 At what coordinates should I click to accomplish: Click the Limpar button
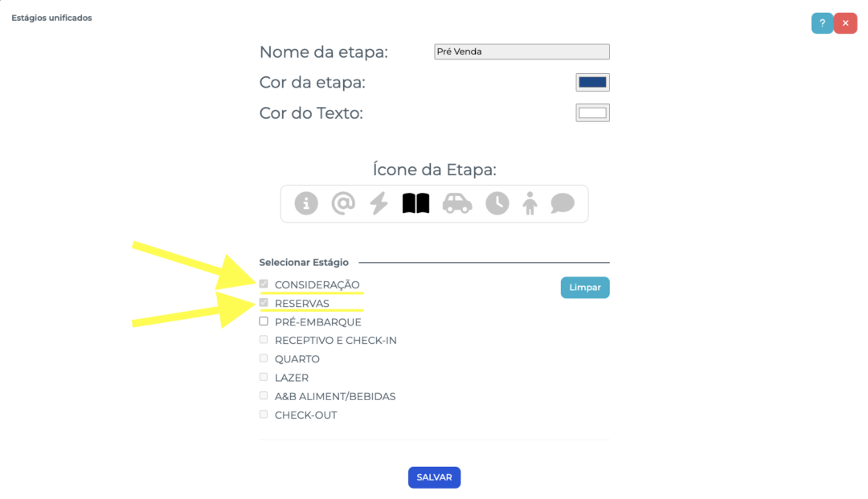coord(585,288)
